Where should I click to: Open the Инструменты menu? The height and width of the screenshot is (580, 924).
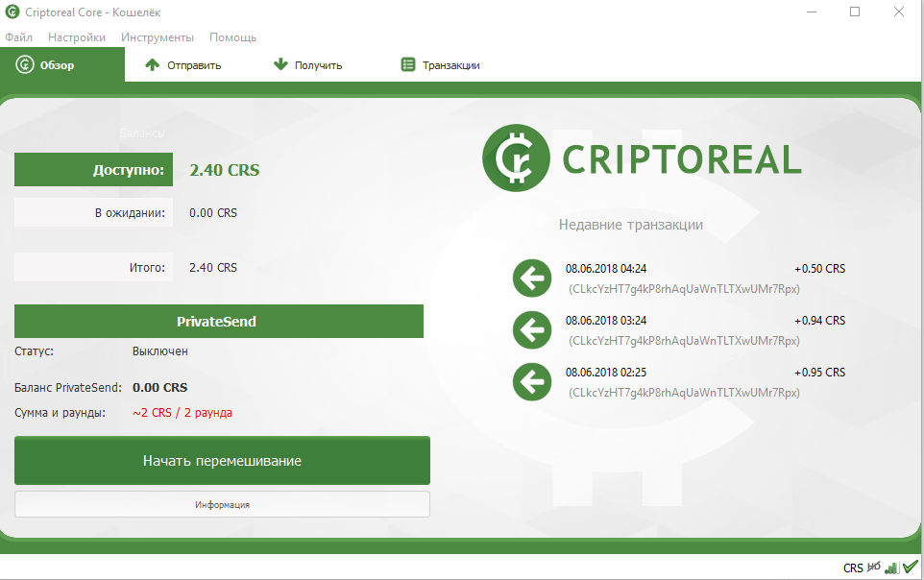coord(158,37)
